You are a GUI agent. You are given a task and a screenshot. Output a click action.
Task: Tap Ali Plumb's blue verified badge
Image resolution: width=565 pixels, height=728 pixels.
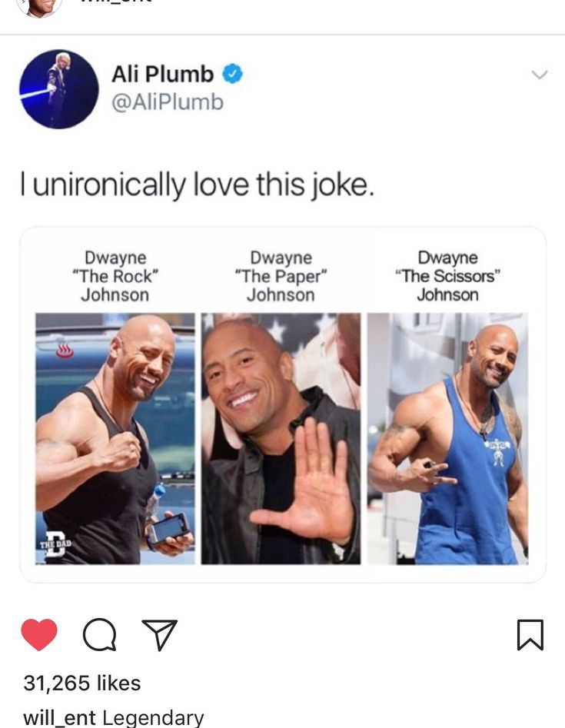233,74
